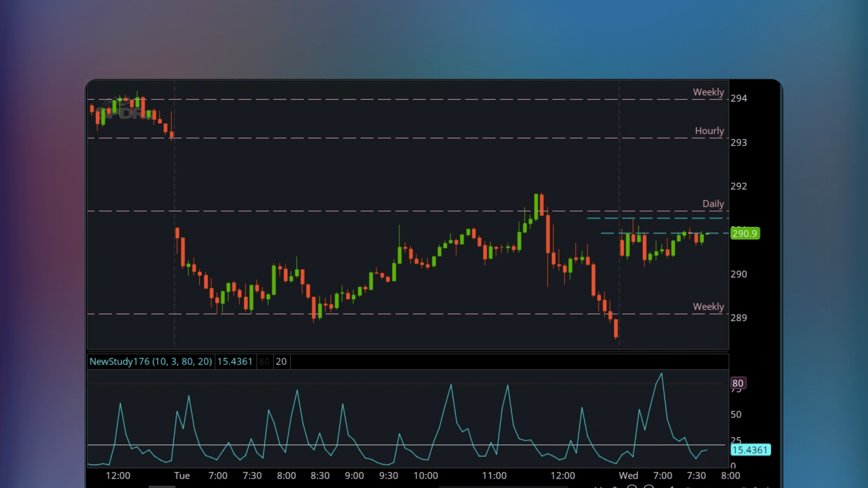Viewport: 868px width, 488px height.
Task: Click the oscillator peak spike near Wed
Action: [x=661, y=374]
